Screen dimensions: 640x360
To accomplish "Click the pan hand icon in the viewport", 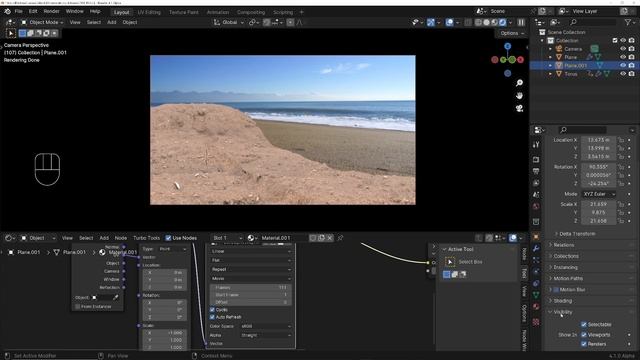I will (x=519, y=96).
